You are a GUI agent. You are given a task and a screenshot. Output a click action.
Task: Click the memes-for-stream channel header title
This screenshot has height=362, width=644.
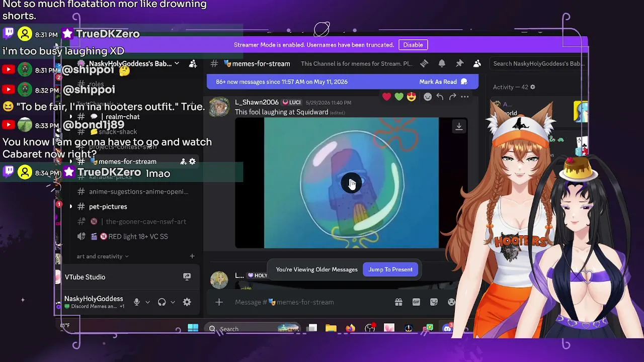coord(261,64)
